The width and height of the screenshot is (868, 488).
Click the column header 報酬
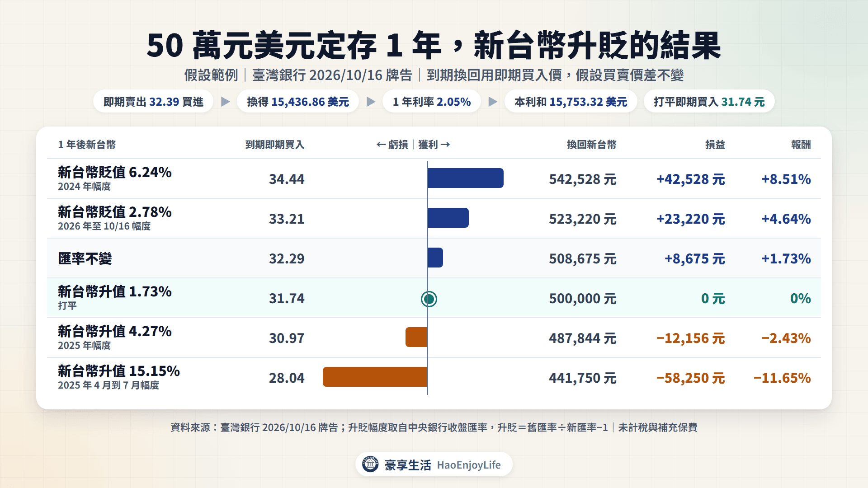pyautogui.click(x=801, y=145)
